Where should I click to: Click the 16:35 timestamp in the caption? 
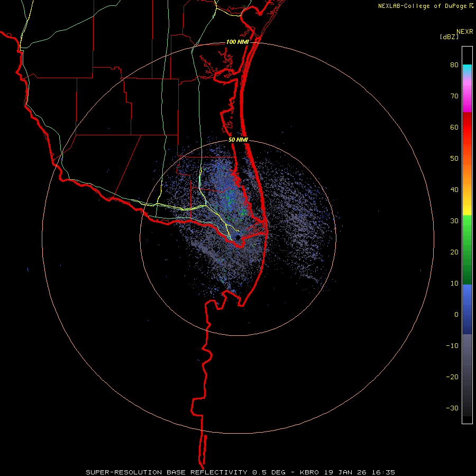[383, 472]
